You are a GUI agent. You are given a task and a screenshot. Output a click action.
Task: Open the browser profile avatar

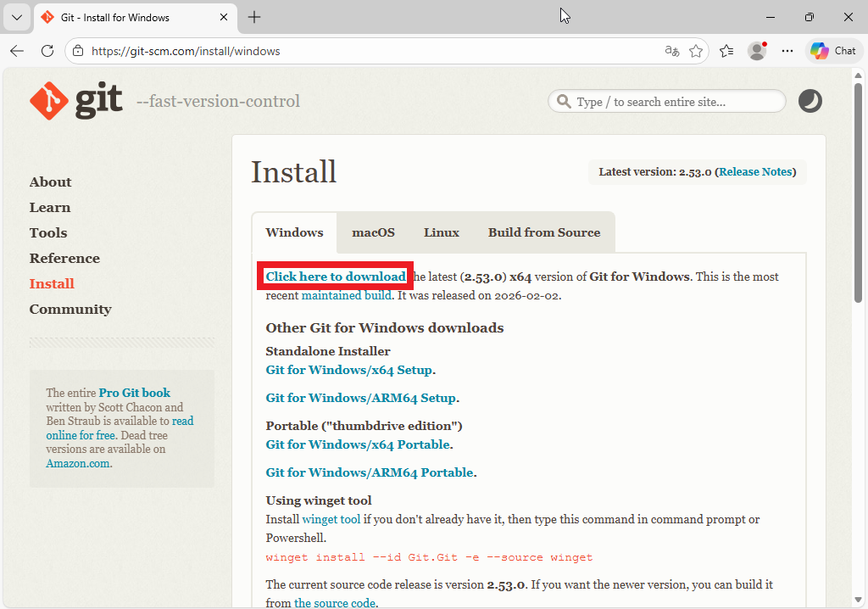pos(757,51)
